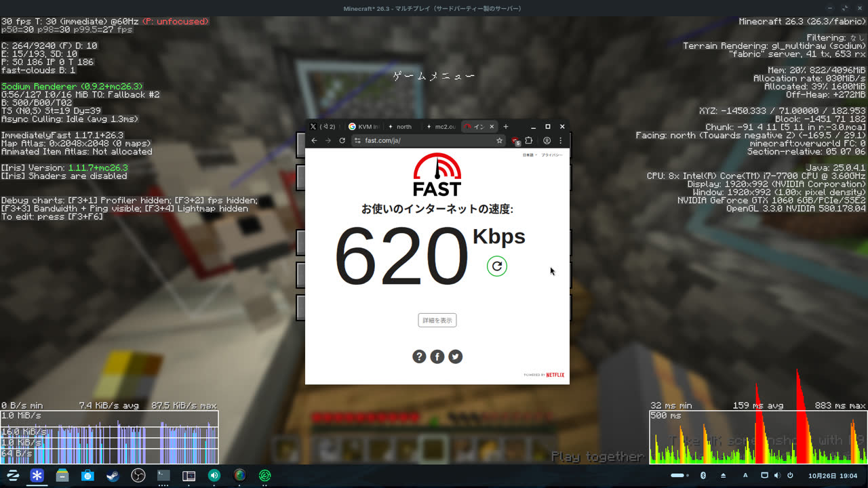
Task: Restart the speed test with reload icon
Action: 497,266
